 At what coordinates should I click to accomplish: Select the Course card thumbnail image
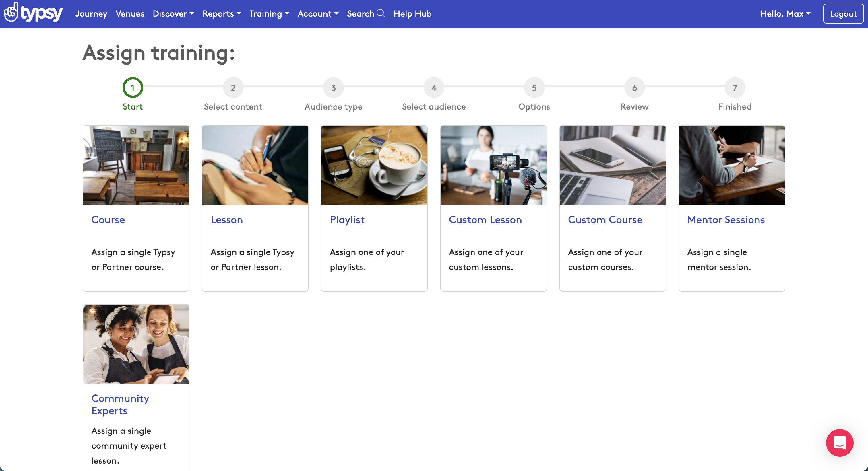[x=136, y=165]
